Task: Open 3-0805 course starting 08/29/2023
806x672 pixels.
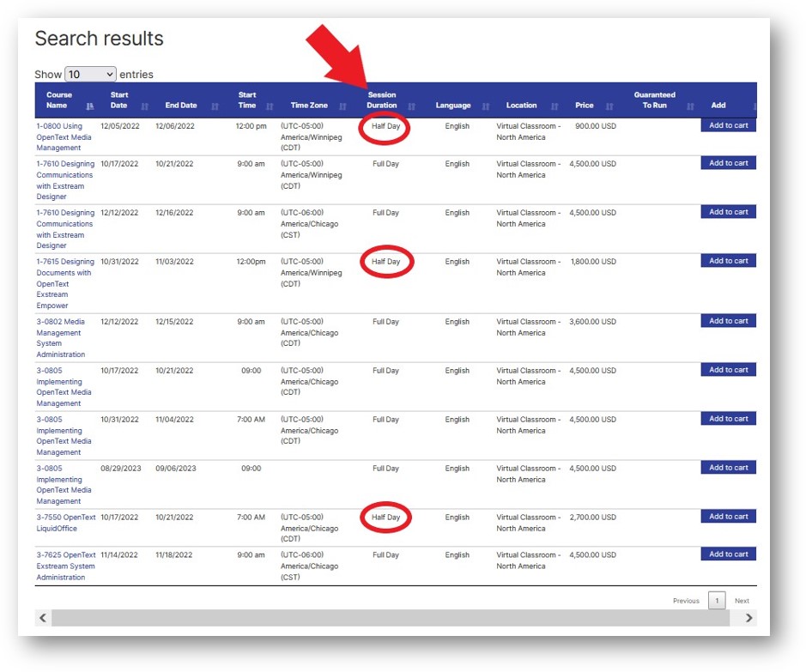Action: point(64,485)
